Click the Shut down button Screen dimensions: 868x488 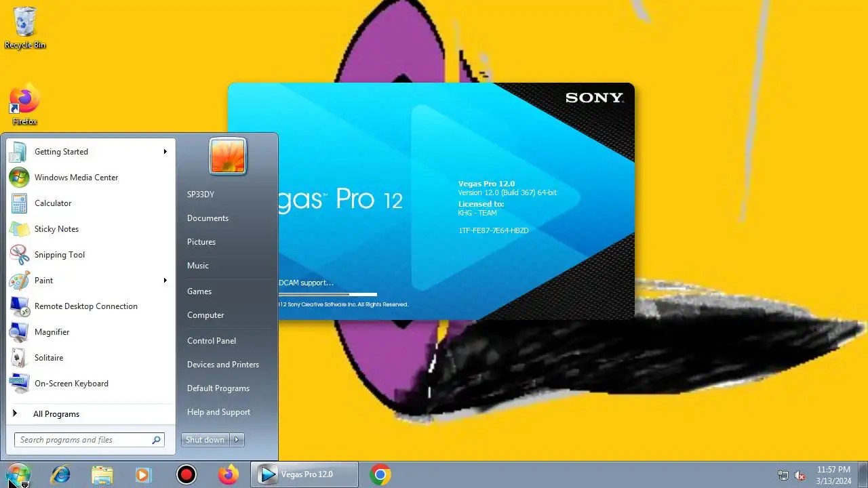[x=205, y=440]
